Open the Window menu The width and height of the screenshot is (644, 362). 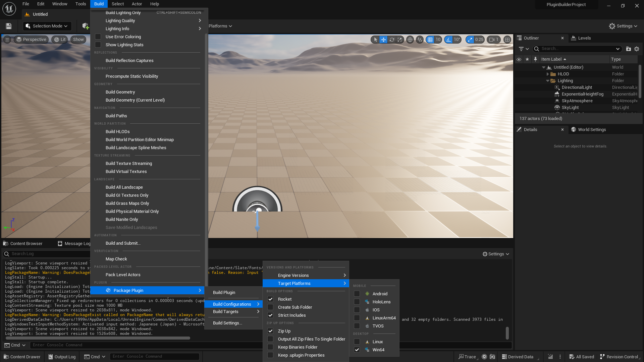(60, 4)
